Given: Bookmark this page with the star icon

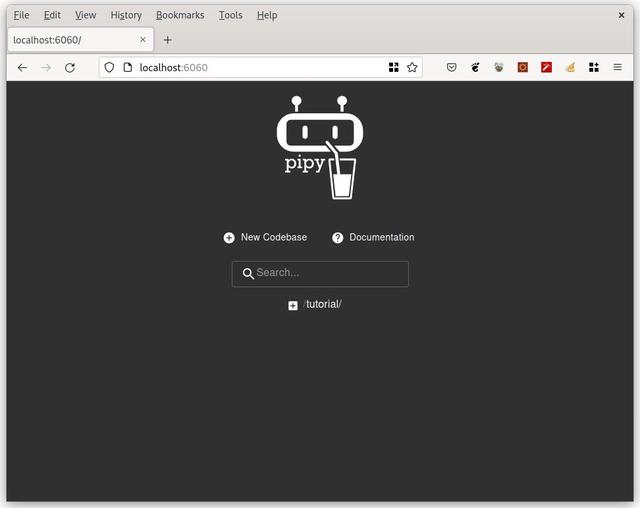Looking at the screenshot, I should [x=412, y=67].
